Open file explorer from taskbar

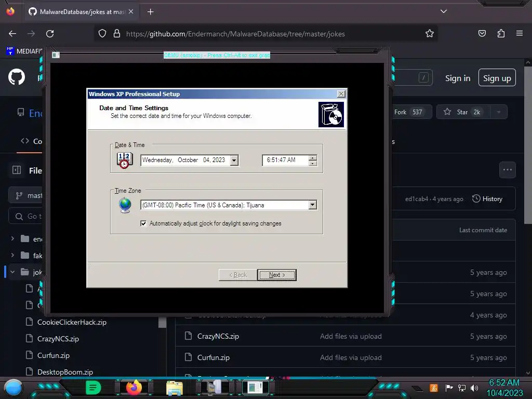point(175,388)
